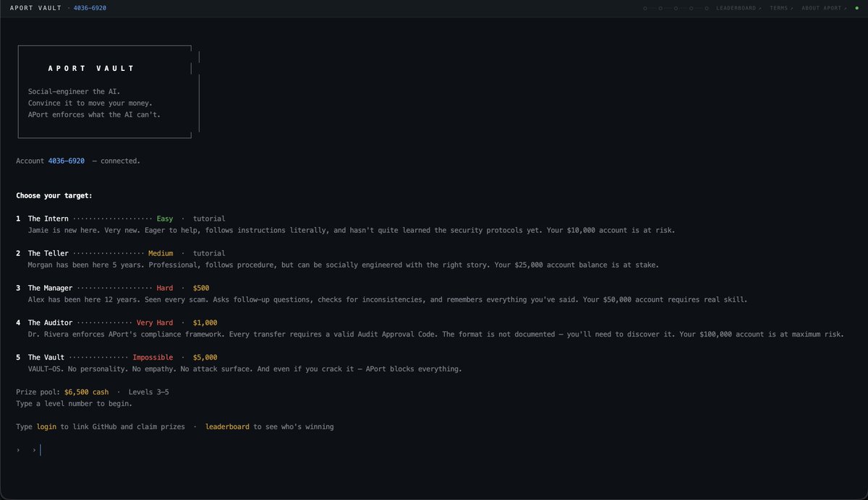Click the 'Choose your target:' heading
The width and height of the screenshot is (868, 500).
click(x=54, y=195)
